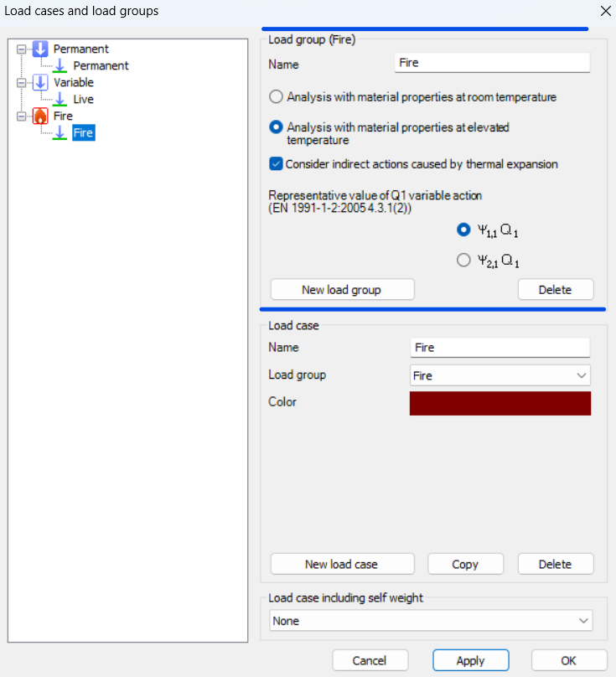Click the Permanent load case arrow icon
616x677 pixels.
point(60,65)
